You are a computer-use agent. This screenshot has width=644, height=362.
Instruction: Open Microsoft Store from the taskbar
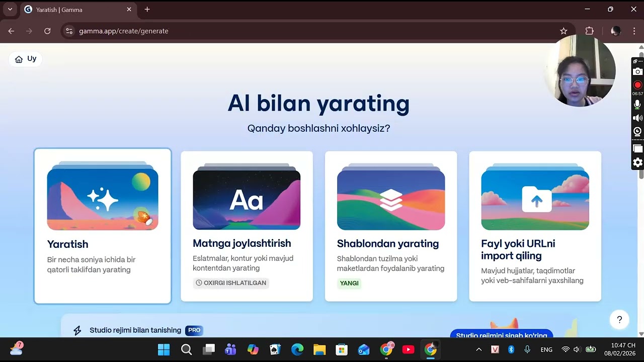[x=342, y=349]
